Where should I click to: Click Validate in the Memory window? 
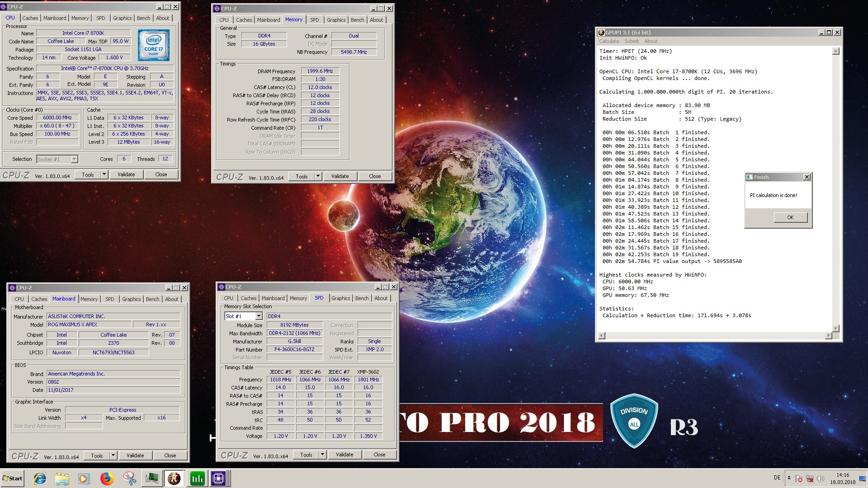340,176
